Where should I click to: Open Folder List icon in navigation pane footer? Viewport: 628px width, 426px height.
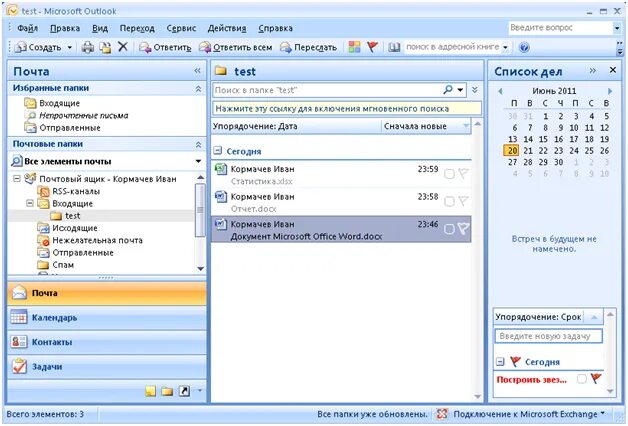click(167, 391)
